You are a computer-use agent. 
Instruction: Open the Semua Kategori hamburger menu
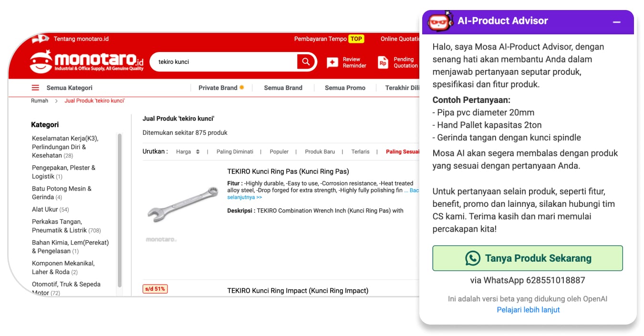(35, 88)
